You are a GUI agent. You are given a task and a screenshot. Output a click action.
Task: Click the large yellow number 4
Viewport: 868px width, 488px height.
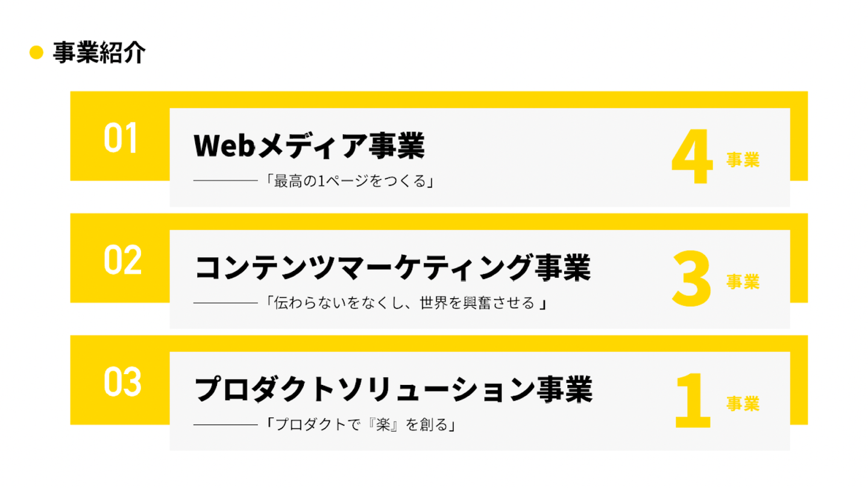692,158
